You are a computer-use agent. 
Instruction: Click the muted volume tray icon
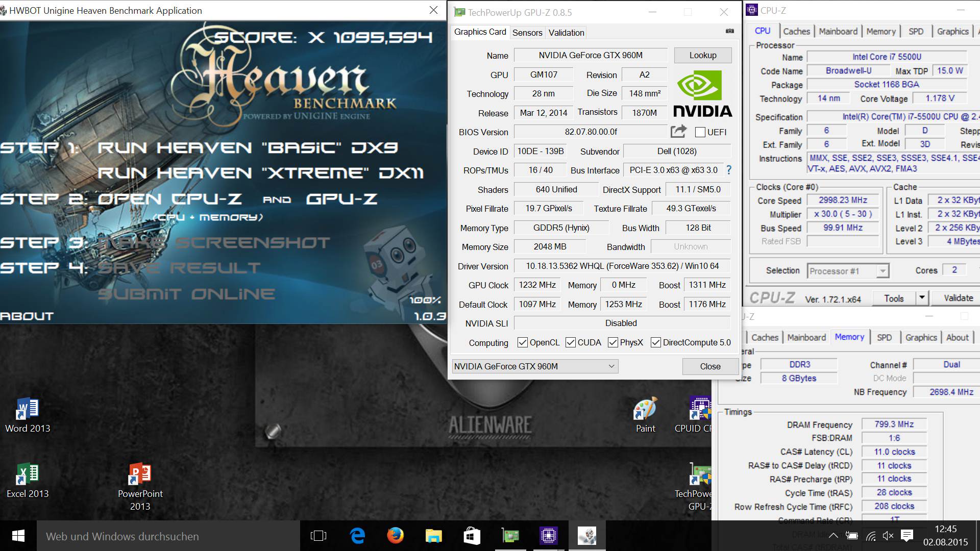click(888, 536)
